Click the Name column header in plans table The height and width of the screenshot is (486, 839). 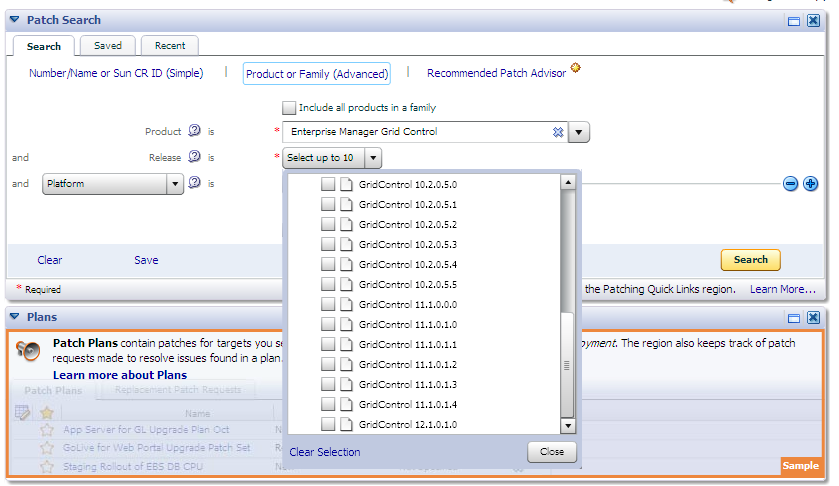point(197,413)
